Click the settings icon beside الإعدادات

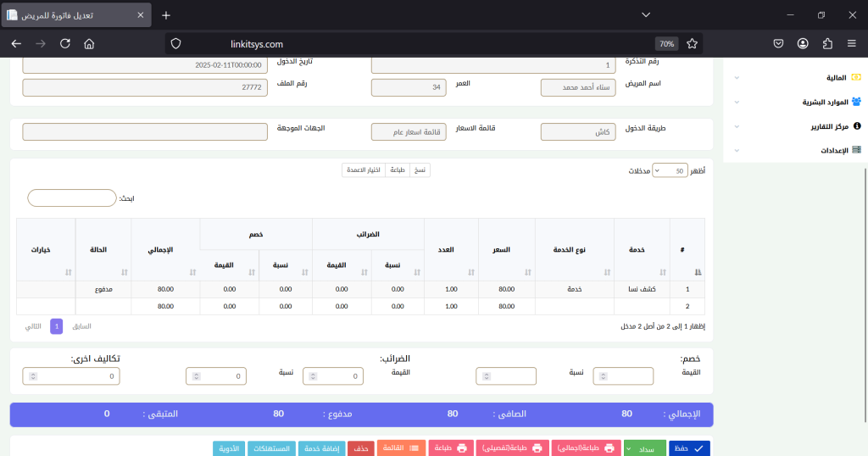(x=856, y=150)
